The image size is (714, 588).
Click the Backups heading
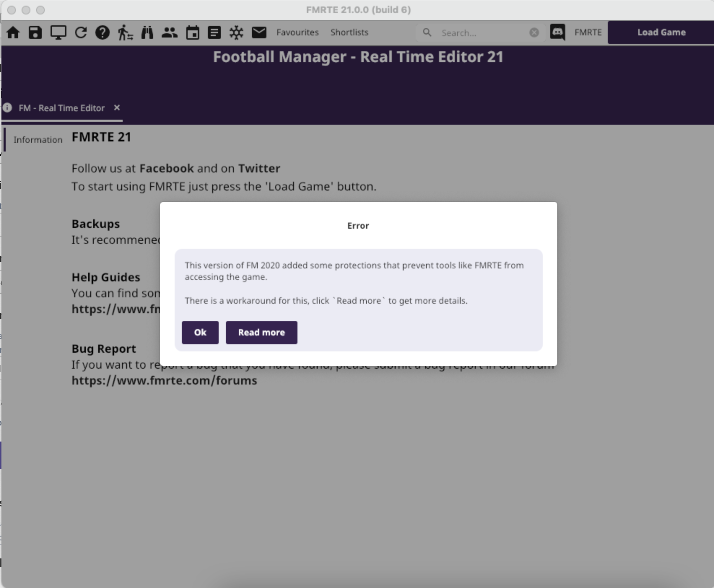(96, 224)
